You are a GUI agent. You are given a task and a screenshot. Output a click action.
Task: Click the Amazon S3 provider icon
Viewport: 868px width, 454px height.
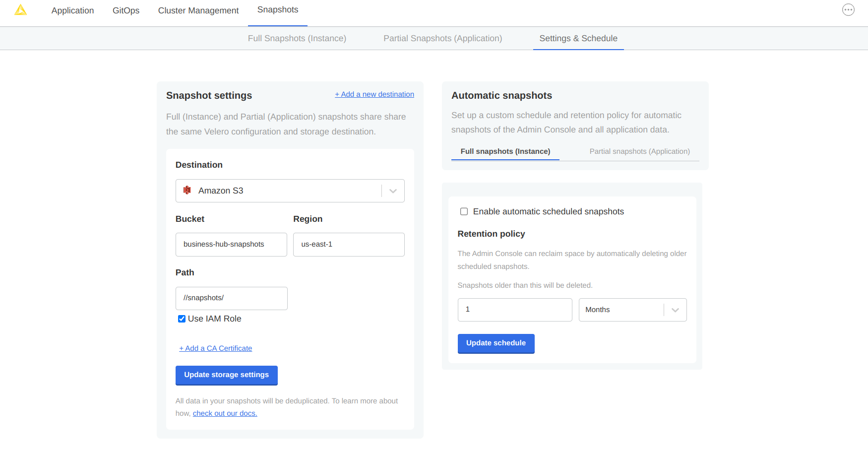[x=187, y=191]
